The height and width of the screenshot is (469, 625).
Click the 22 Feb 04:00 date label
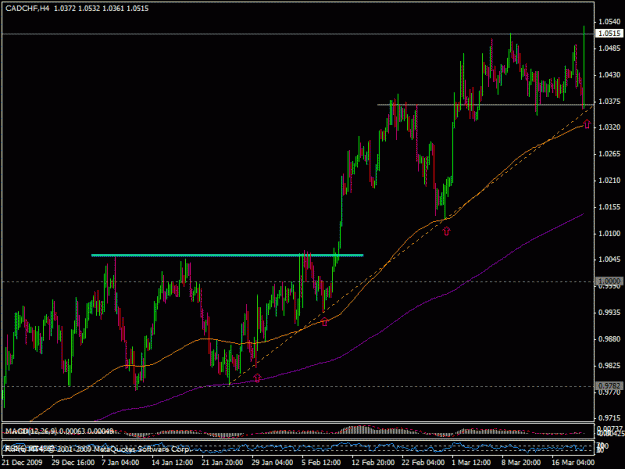tap(423, 463)
